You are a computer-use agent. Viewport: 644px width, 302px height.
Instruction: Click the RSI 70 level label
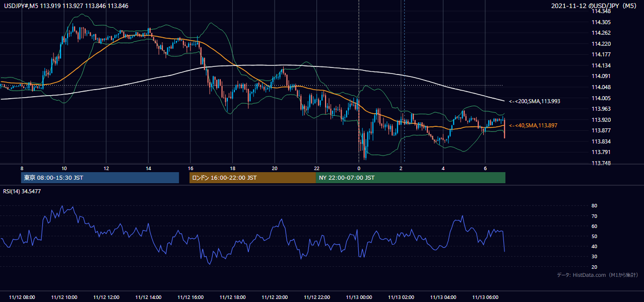(594, 216)
